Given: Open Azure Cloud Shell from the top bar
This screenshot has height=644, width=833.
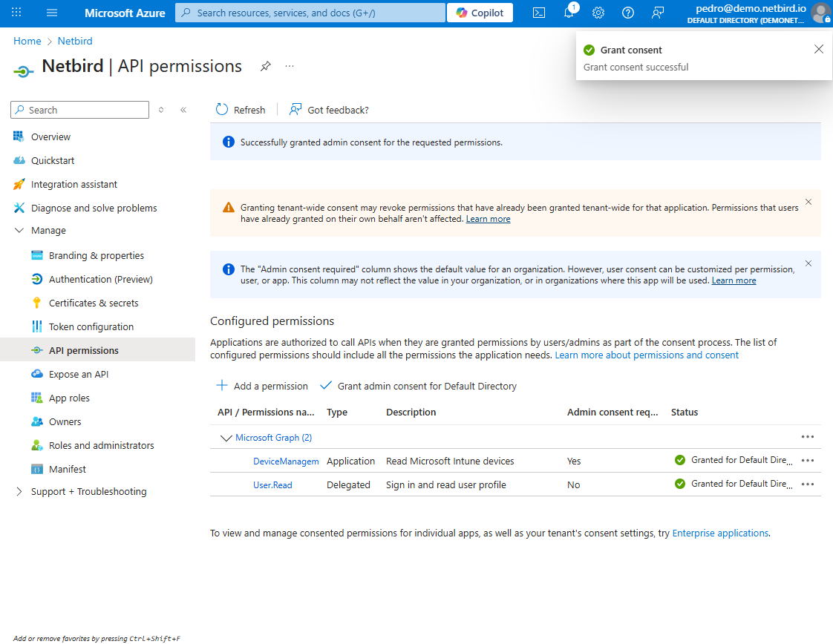Looking at the screenshot, I should tap(539, 13).
